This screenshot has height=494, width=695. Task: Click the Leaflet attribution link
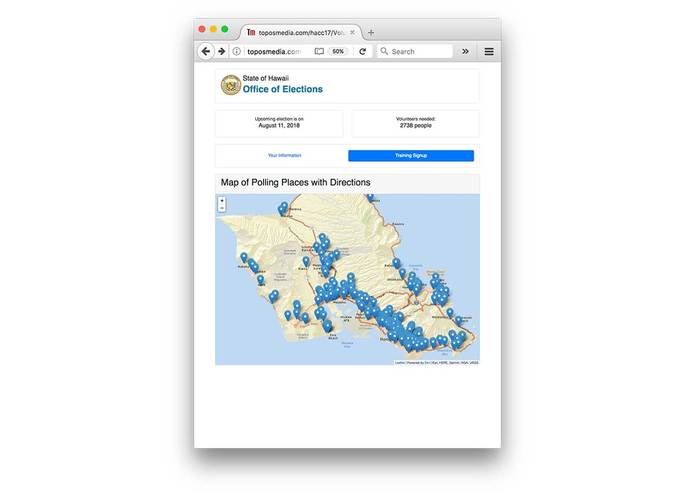coord(399,363)
